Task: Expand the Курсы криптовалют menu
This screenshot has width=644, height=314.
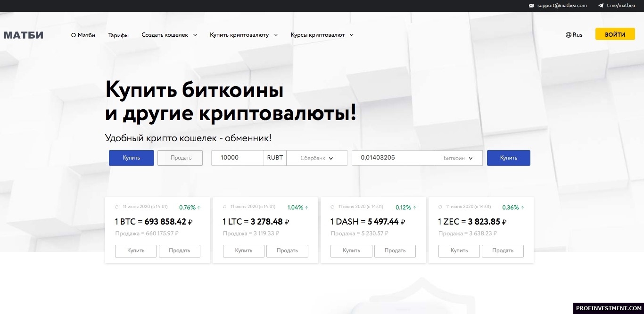Action: tap(322, 35)
